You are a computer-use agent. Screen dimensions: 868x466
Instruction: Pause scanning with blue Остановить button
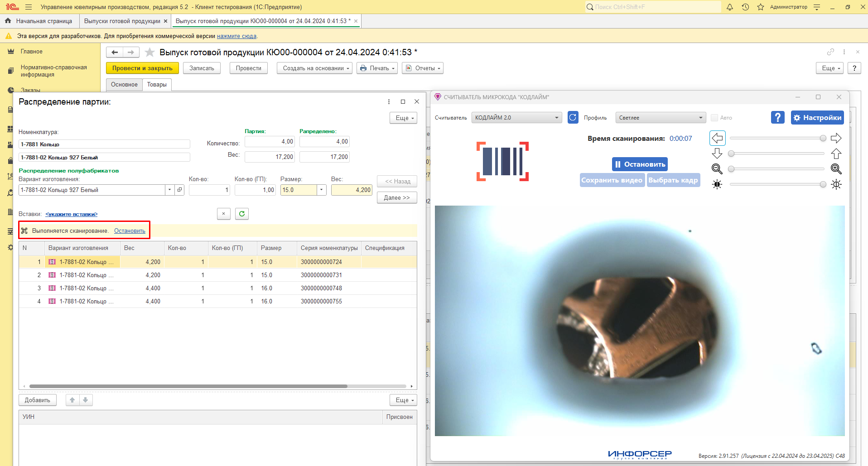pyautogui.click(x=640, y=164)
